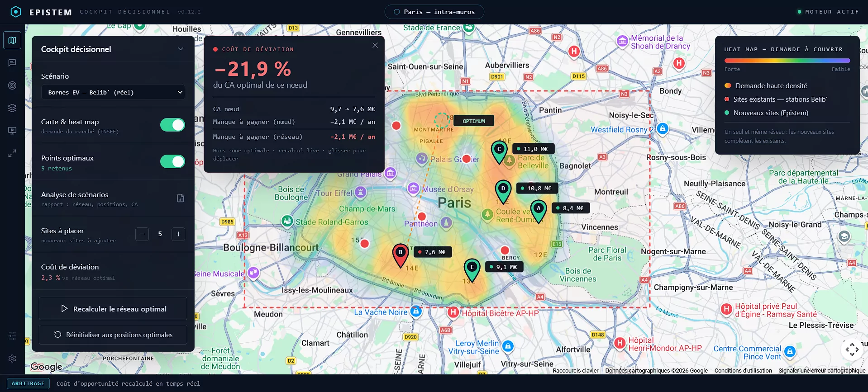Open the chat messages sidebar icon

pos(12,63)
